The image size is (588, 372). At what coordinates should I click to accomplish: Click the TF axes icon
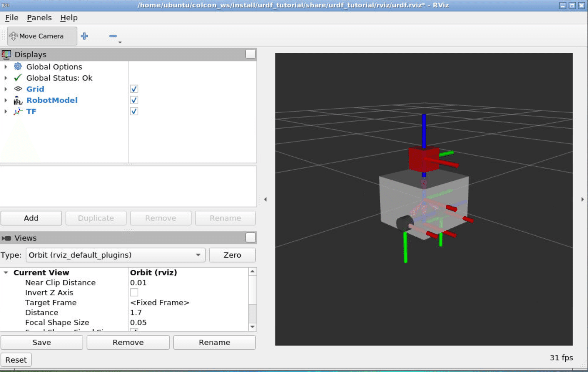(18, 111)
